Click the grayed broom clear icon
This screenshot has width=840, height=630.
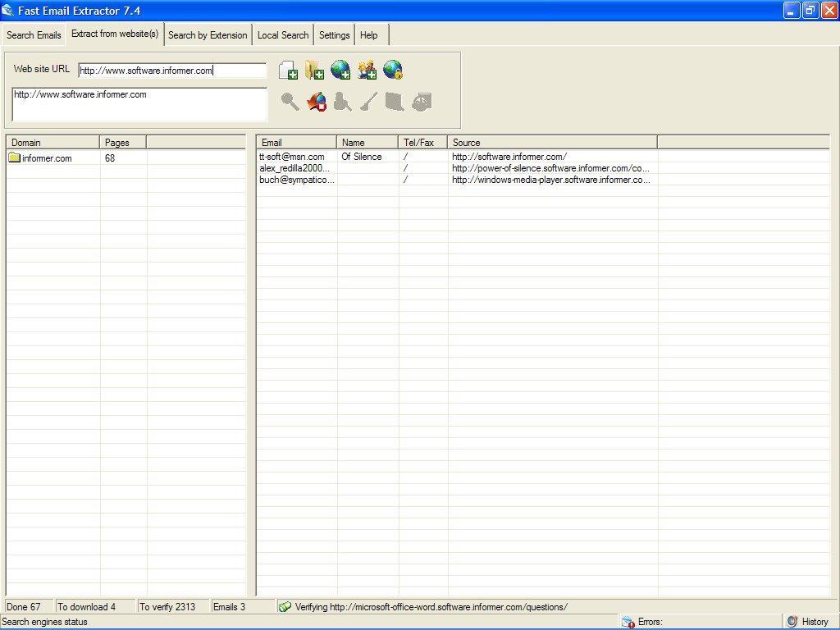(x=368, y=101)
